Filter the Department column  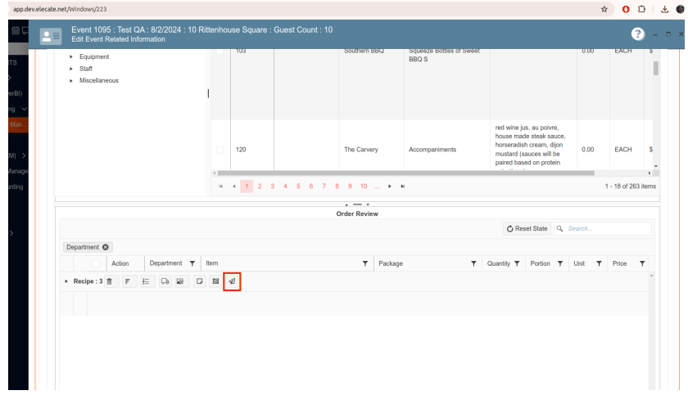pyautogui.click(x=192, y=263)
